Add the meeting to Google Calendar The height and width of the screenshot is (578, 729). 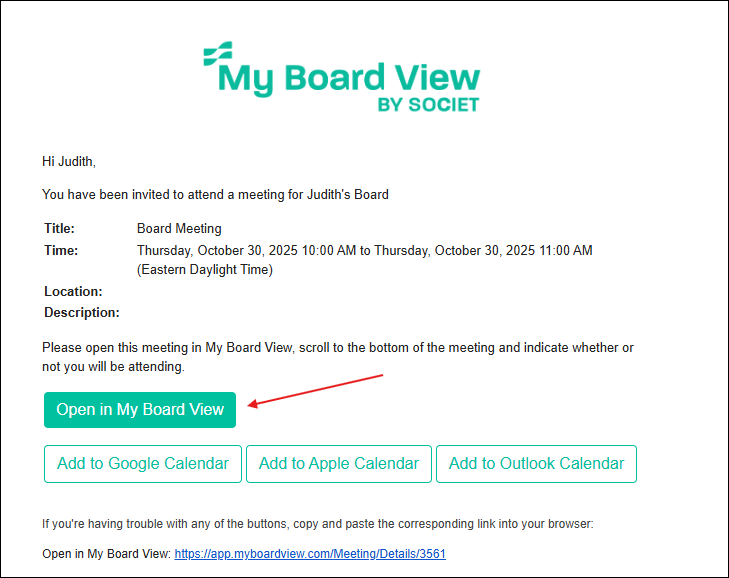tap(143, 464)
